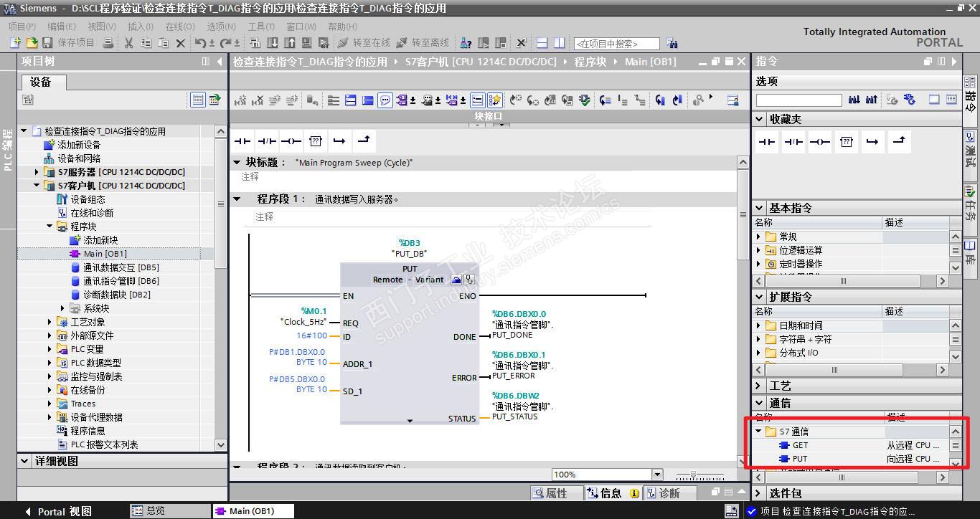
Task: Click in the 在项目中搜索 search field
Action: (x=616, y=44)
